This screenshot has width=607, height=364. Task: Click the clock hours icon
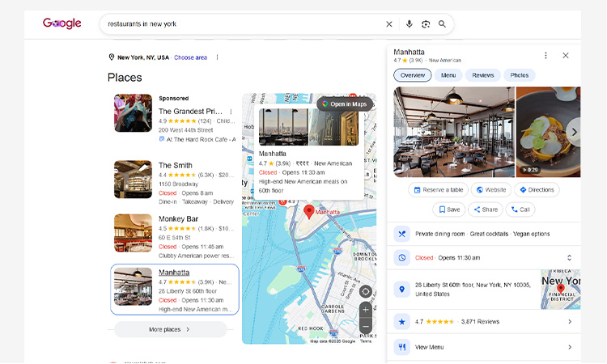(x=401, y=257)
